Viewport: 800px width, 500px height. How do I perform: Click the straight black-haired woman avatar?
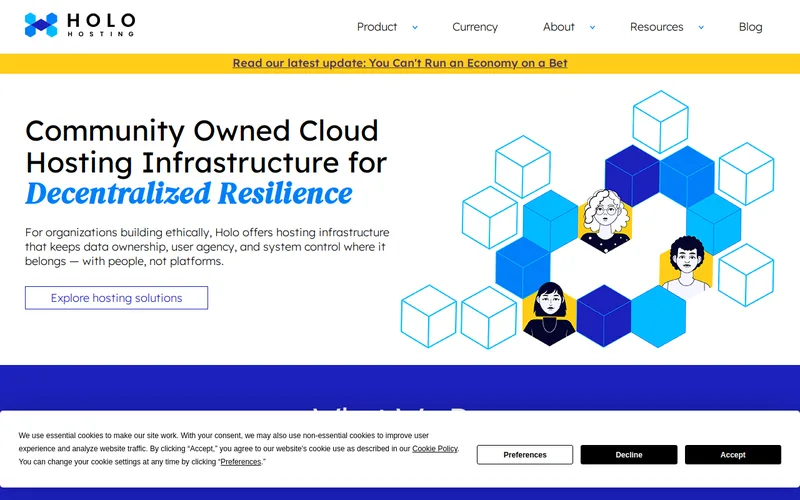(x=549, y=314)
